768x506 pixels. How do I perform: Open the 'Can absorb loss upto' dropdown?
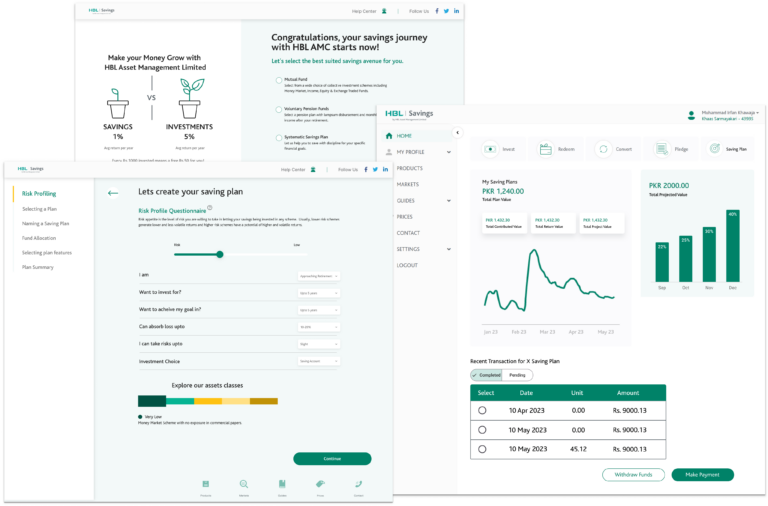(319, 327)
